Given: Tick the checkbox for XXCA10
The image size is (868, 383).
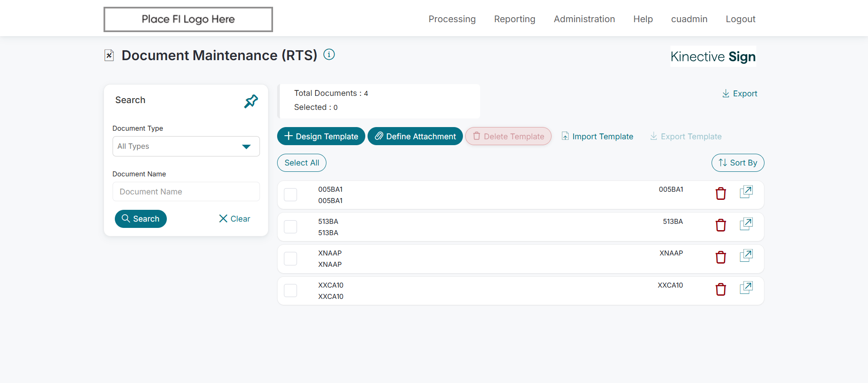Looking at the screenshot, I should click(290, 291).
